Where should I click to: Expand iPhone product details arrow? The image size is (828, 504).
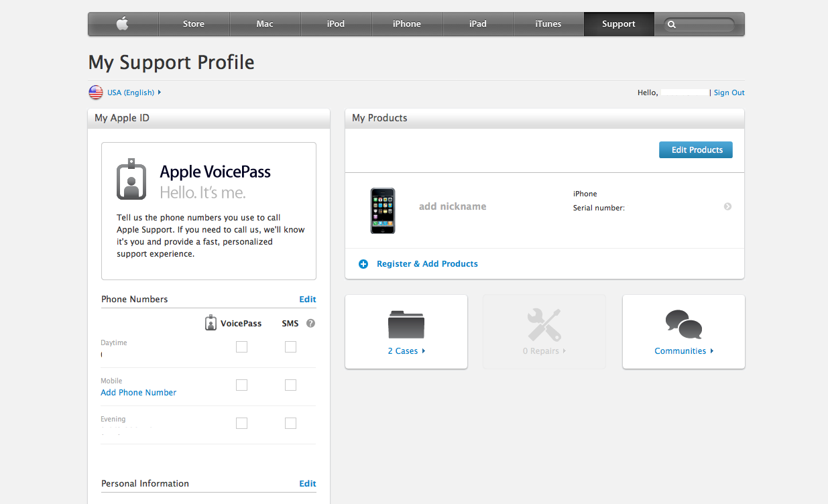tap(727, 206)
